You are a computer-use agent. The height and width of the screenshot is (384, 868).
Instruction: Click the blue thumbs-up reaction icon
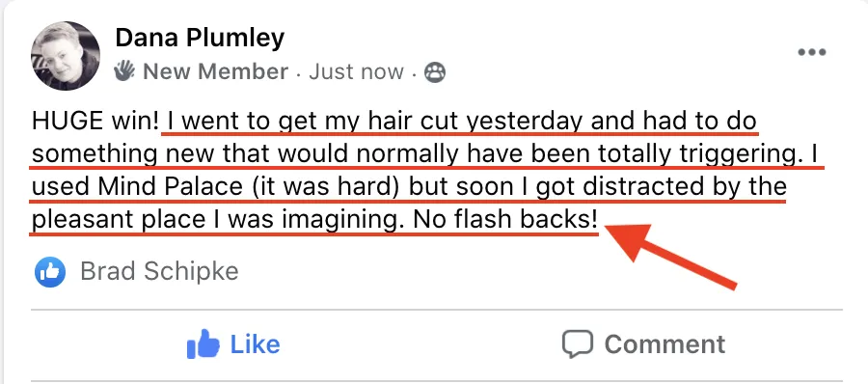(50, 272)
